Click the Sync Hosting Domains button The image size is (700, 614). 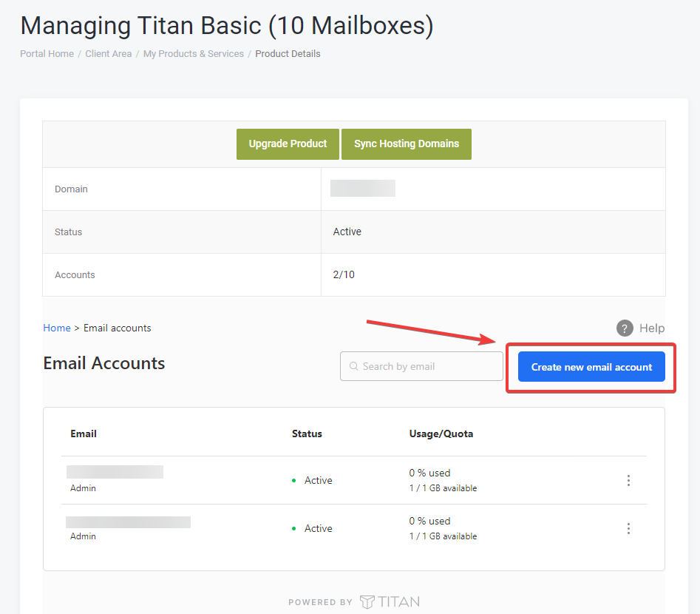[407, 144]
